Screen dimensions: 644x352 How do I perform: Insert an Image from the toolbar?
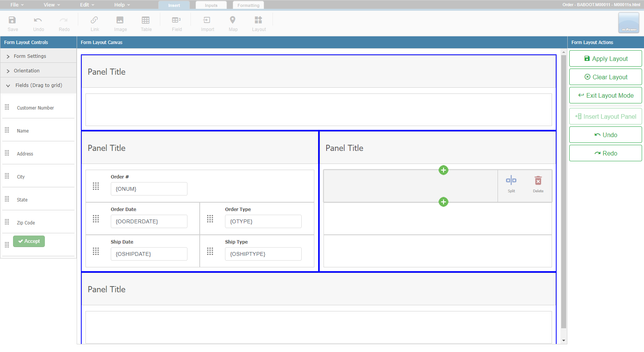point(120,23)
